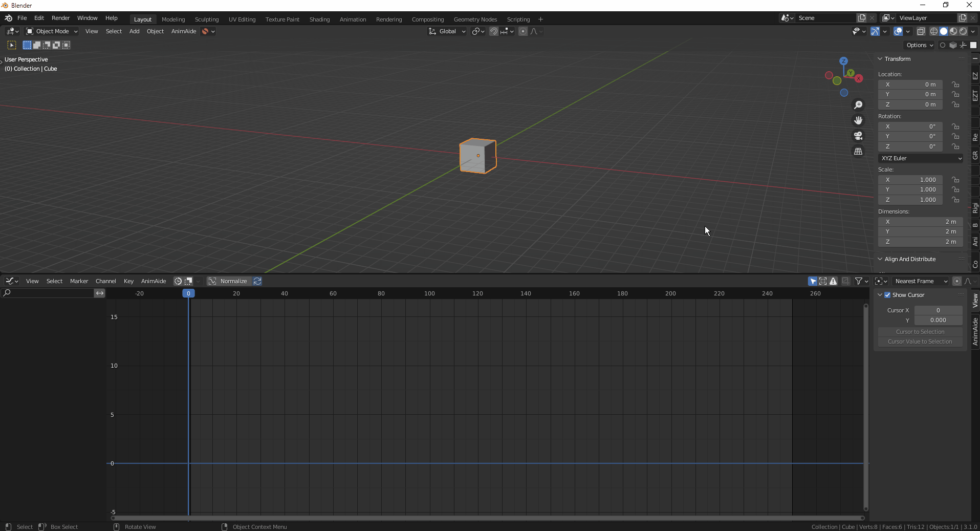Viewport: 980px width, 531px height.
Task: Toggle lock on Scale Y
Action: click(955, 189)
